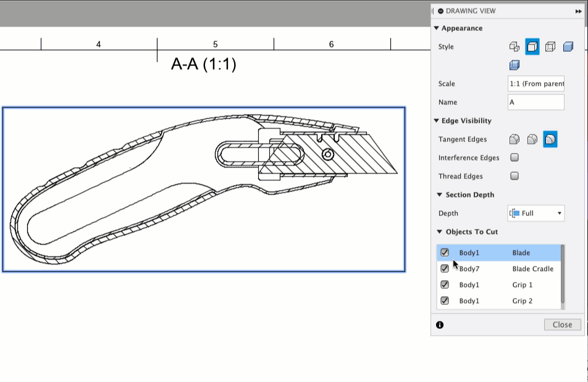
Task: Uncheck Body1 Grip 2 checkbox
Action: click(445, 301)
